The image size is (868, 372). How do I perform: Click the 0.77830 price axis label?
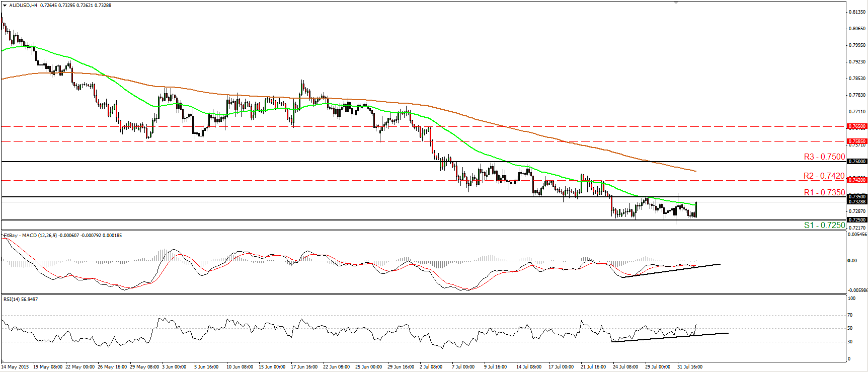pos(857,95)
